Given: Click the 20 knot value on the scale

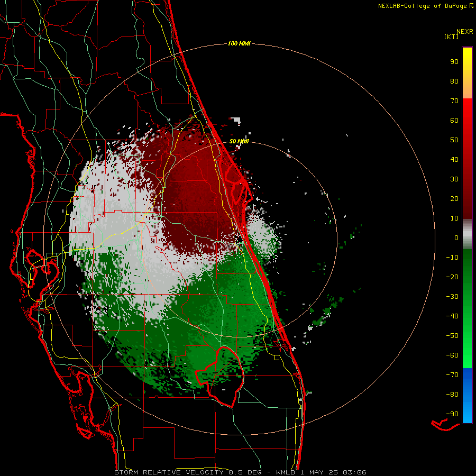Looking at the screenshot, I should coord(454,199).
